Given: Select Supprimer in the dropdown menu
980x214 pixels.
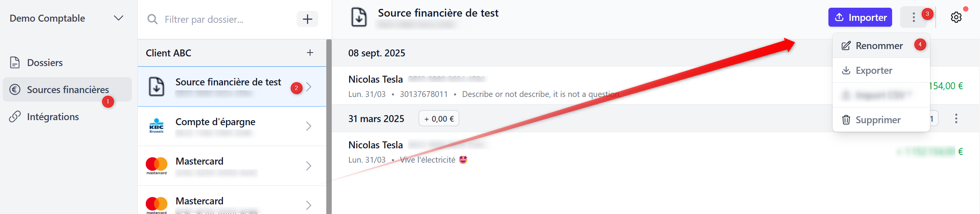Looking at the screenshot, I should click(878, 120).
